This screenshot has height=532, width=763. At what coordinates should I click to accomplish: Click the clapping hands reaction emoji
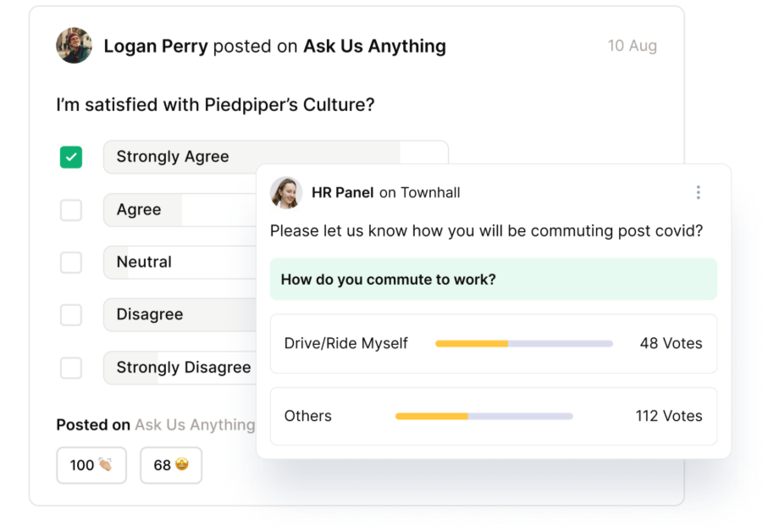[91, 465]
